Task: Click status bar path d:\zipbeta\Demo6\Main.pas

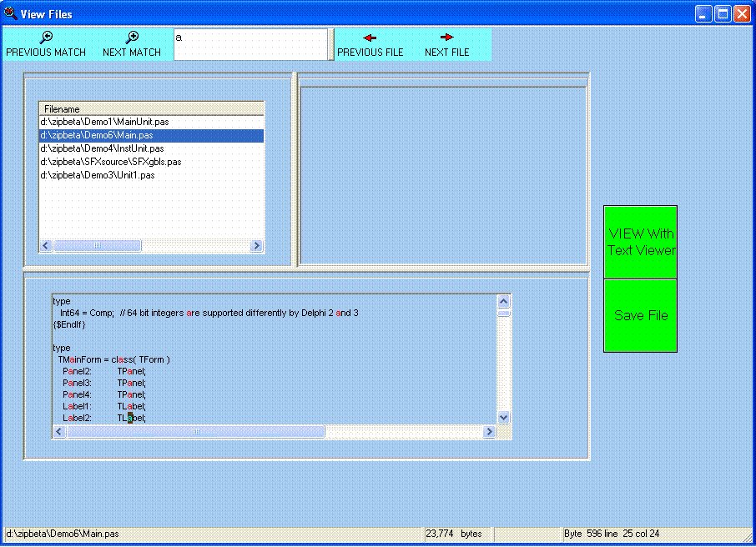Action: pyautogui.click(x=63, y=534)
